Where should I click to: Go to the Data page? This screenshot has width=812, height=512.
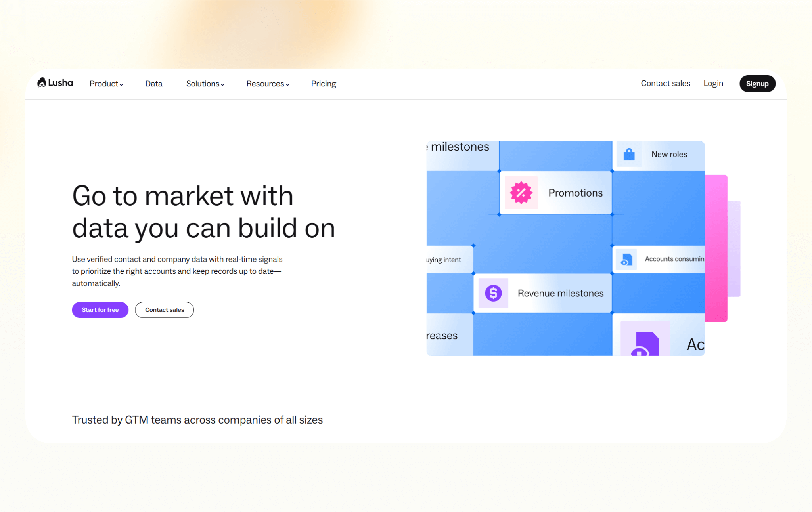tap(153, 84)
